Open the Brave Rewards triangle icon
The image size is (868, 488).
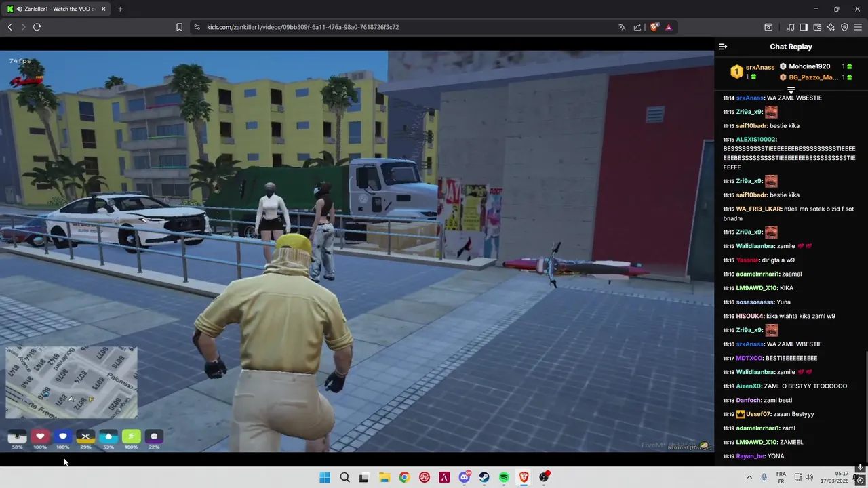point(669,27)
